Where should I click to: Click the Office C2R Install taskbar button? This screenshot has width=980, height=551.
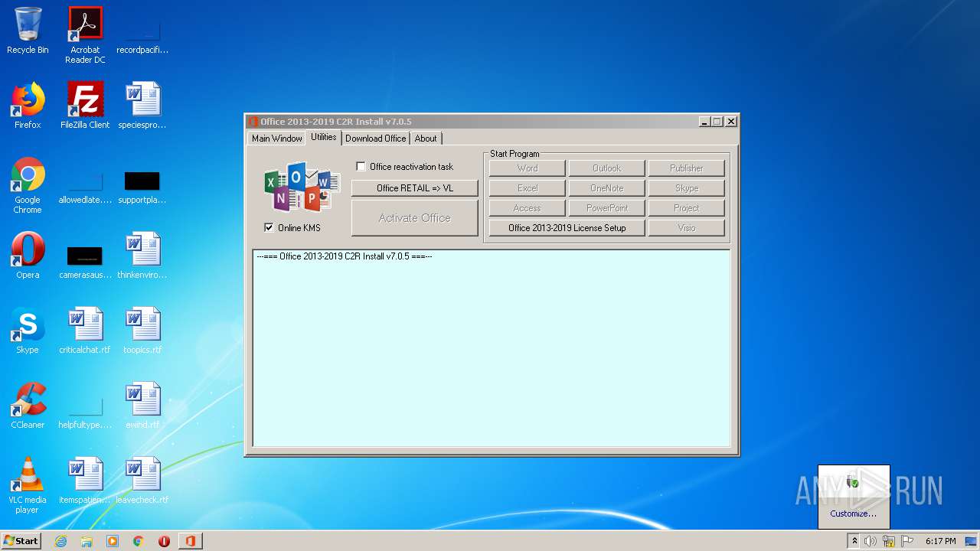point(191,541)
